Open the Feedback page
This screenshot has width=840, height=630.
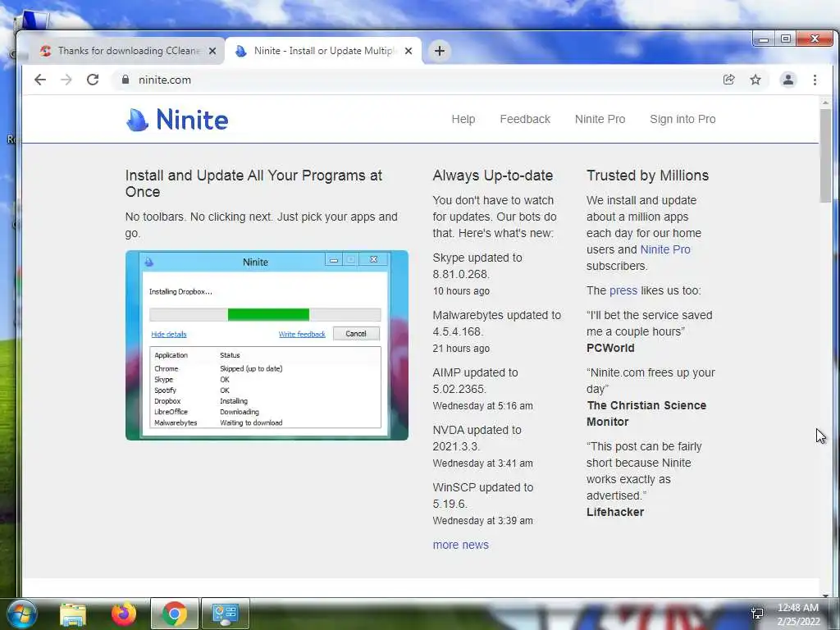tap(525, 119)
